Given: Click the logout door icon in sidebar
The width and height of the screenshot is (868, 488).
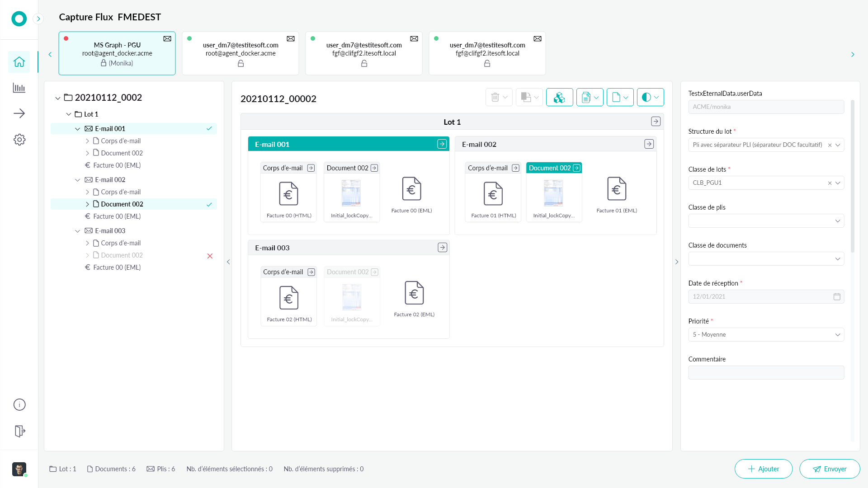Looking at the screenshot, I should point(19,431).
